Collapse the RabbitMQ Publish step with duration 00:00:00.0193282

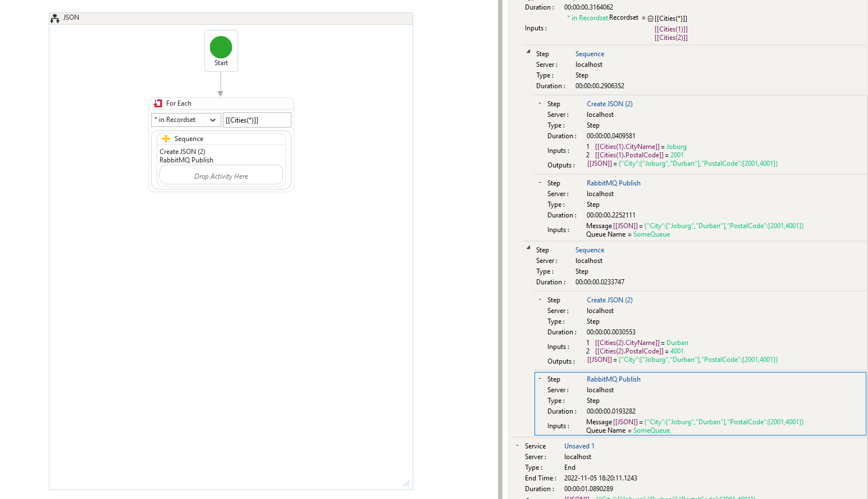click(540, 378)
